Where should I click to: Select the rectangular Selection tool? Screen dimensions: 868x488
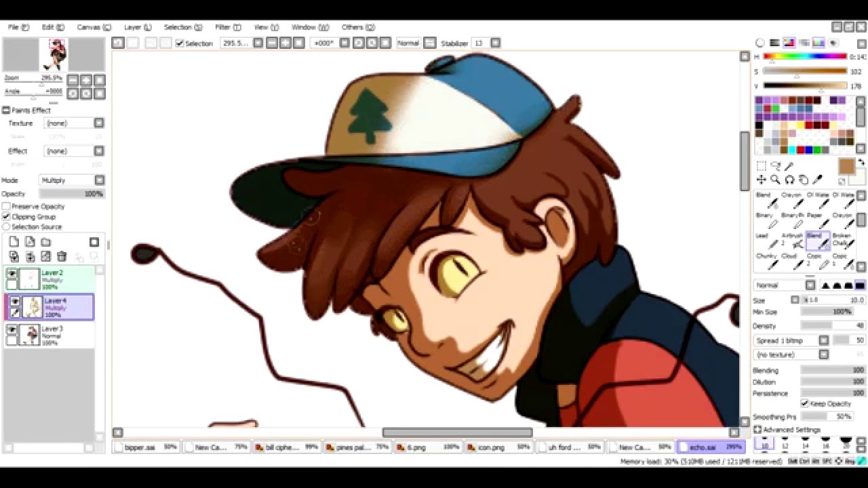coord(761,166)
